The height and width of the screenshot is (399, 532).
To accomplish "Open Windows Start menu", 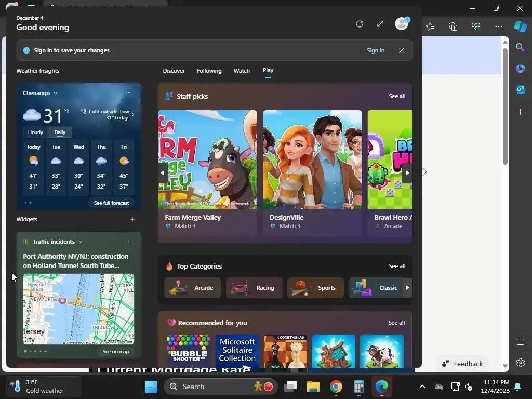I will 151,387.
